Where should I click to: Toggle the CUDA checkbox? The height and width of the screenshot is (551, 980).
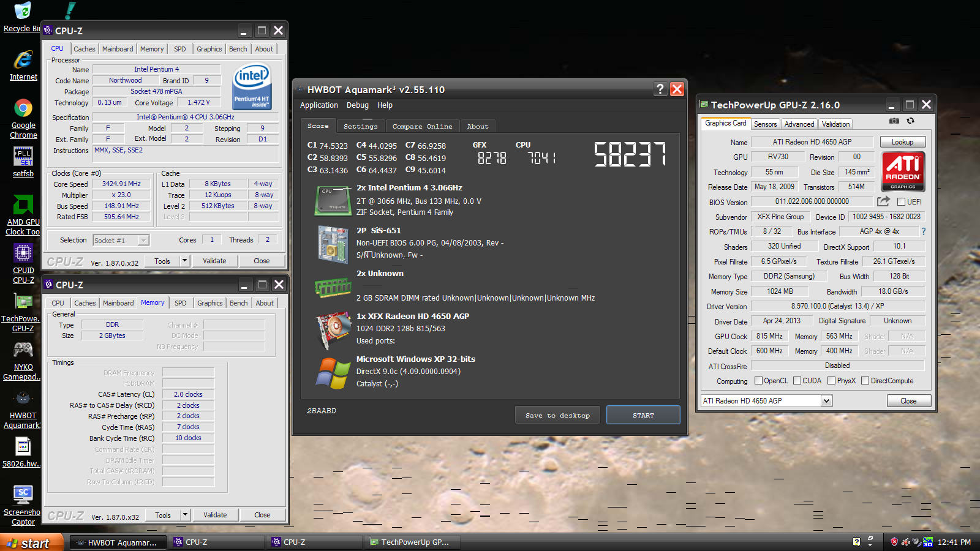797,381
